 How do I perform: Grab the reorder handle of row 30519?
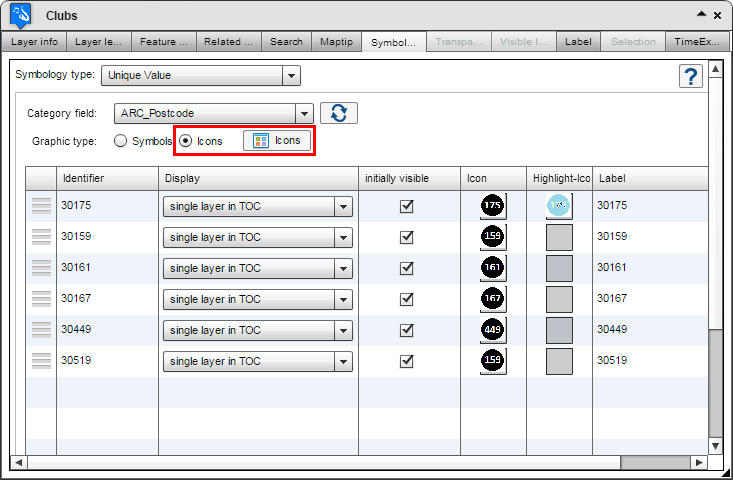coord(41,361)
